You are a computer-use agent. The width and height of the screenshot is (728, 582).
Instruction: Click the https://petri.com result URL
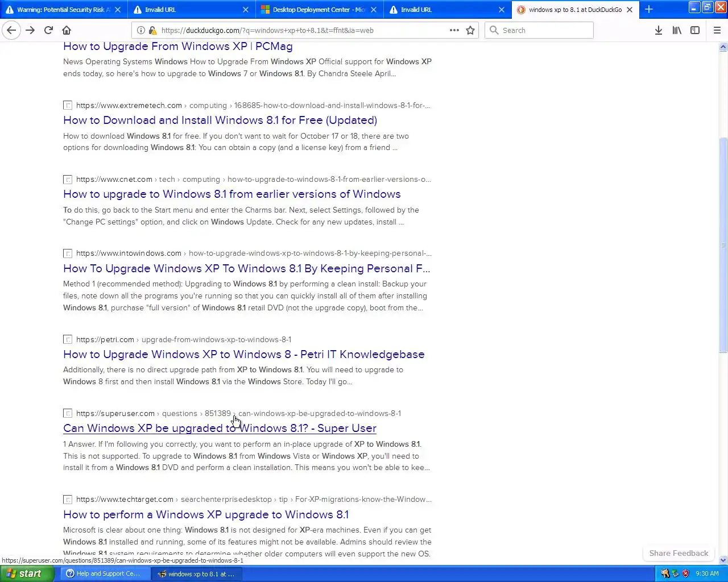(105, 339)
